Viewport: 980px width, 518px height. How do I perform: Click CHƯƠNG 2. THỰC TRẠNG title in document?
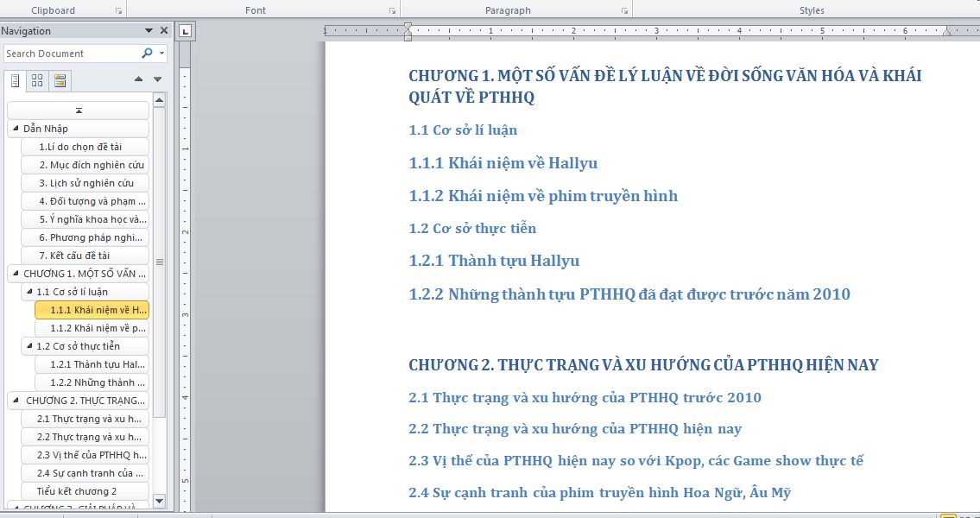click(644, 364)
